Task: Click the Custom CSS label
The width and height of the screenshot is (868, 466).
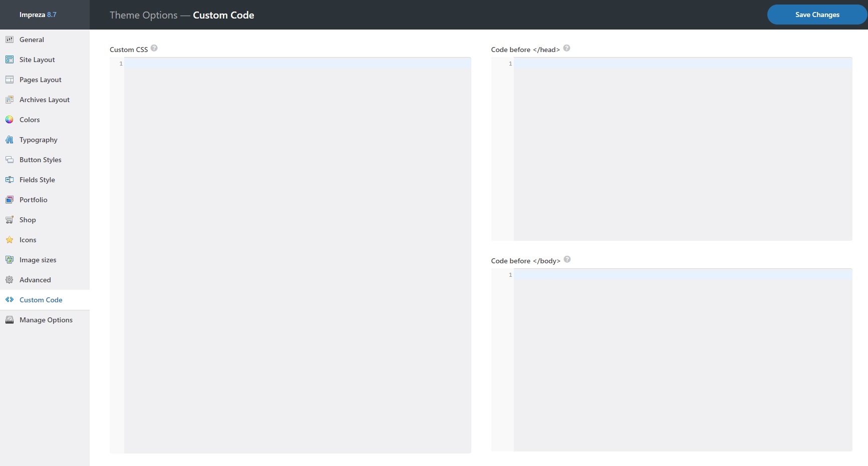Action: pos(129,50)
